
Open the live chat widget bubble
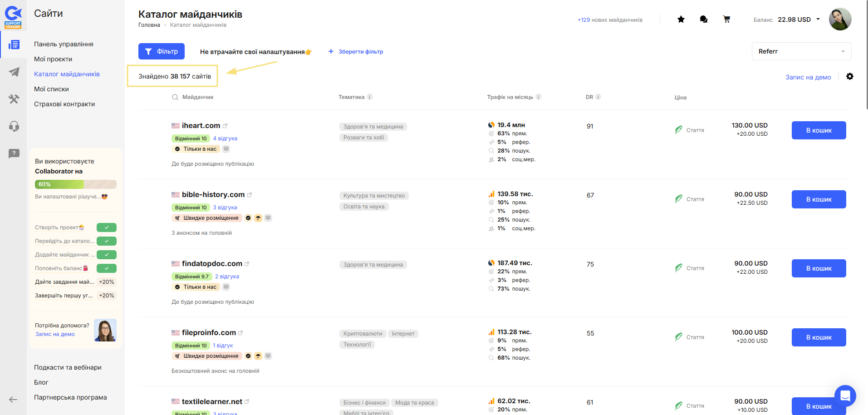tap(844, 396)
